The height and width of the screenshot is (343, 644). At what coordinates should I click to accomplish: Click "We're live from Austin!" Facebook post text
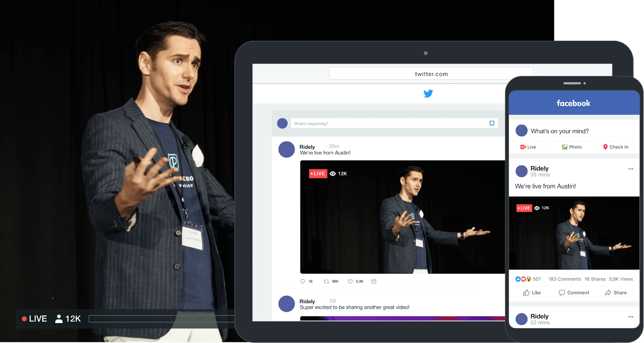(545, 186)
